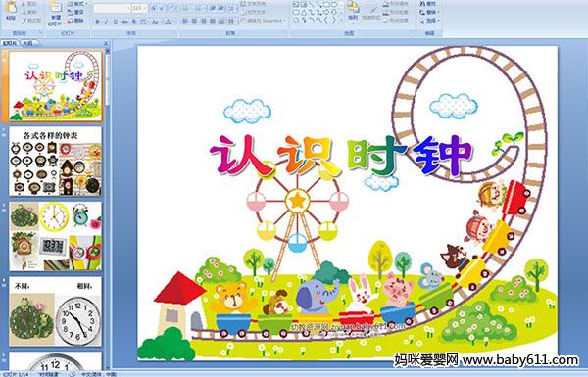Click the align text left icon
The height and width of the screenshot is (377, 588).
pos(186,21)
